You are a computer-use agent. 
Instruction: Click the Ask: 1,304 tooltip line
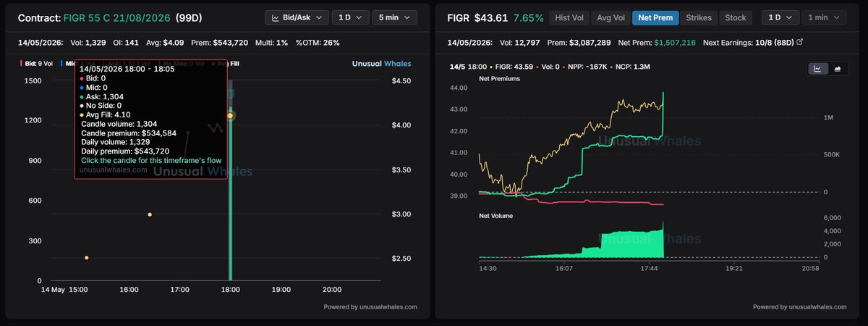click(x=104, y=96)
